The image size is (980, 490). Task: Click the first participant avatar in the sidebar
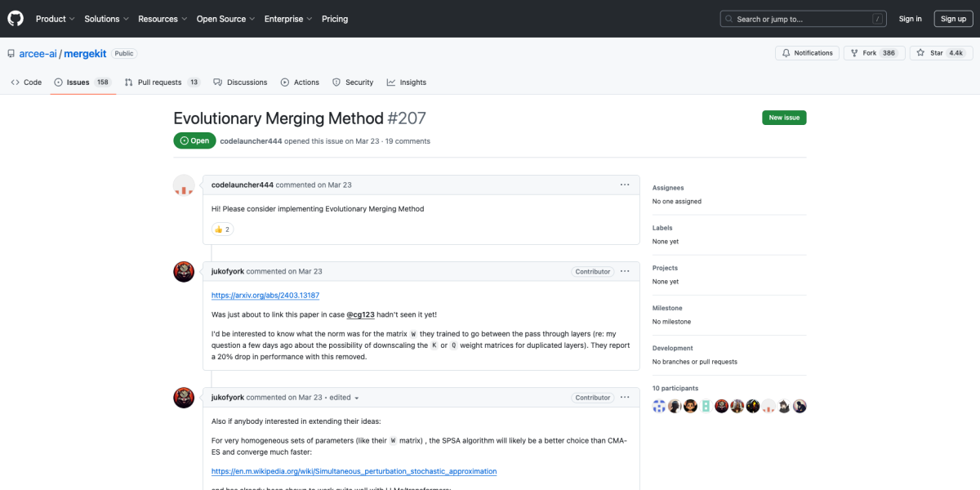point(659,405)
